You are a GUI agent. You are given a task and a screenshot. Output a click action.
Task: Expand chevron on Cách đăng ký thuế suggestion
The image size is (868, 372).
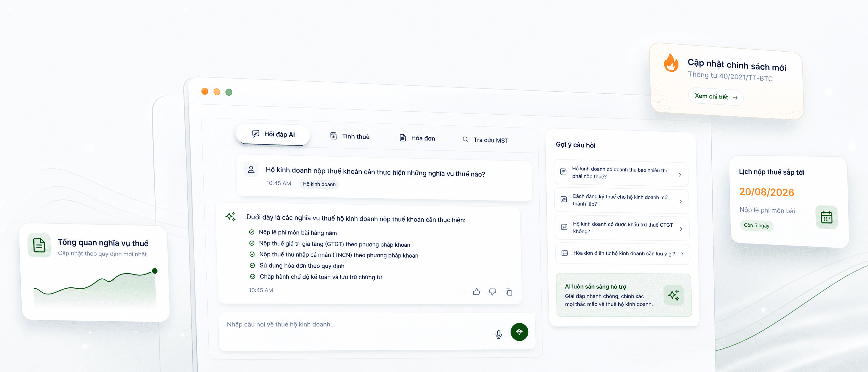pyautogui.click(x=681, y=201)
